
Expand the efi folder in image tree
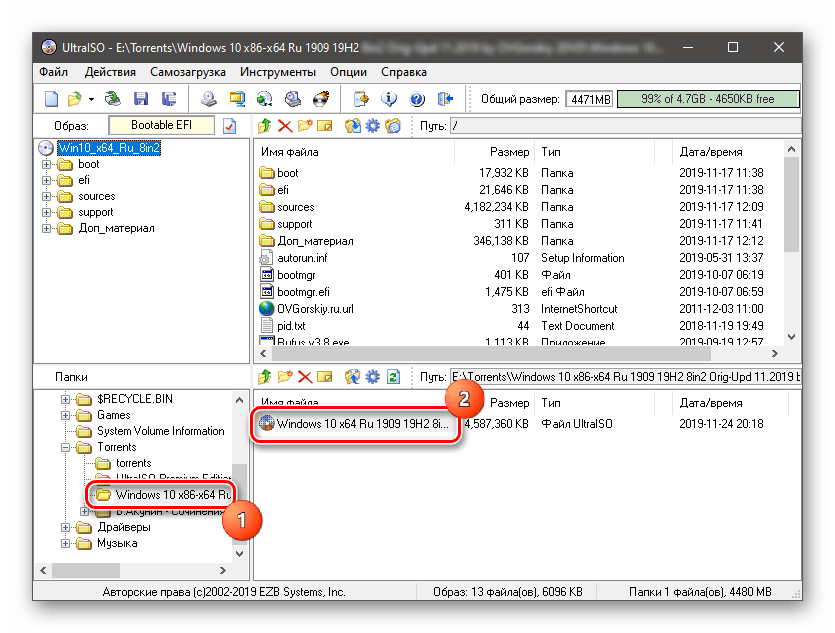[x=46, y=180]
